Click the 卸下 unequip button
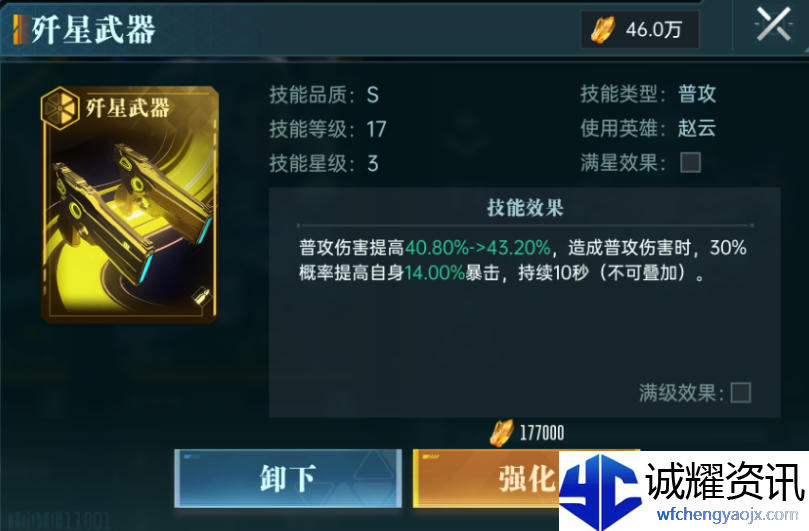 point(288,478)
